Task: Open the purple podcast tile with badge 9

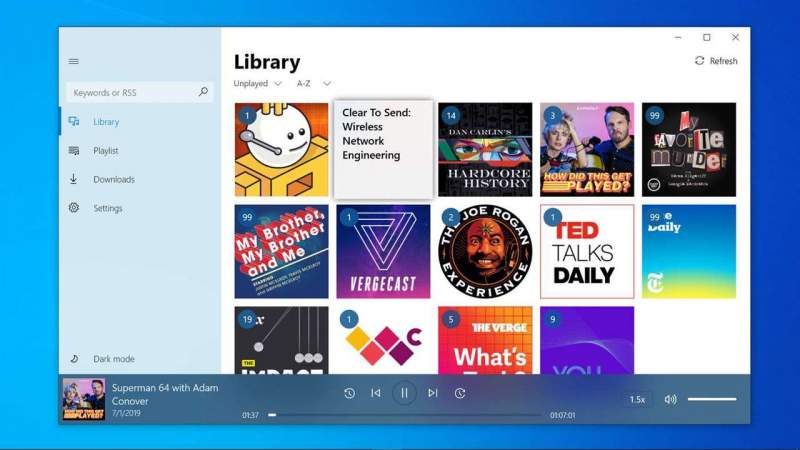Action: coord(587,340)
